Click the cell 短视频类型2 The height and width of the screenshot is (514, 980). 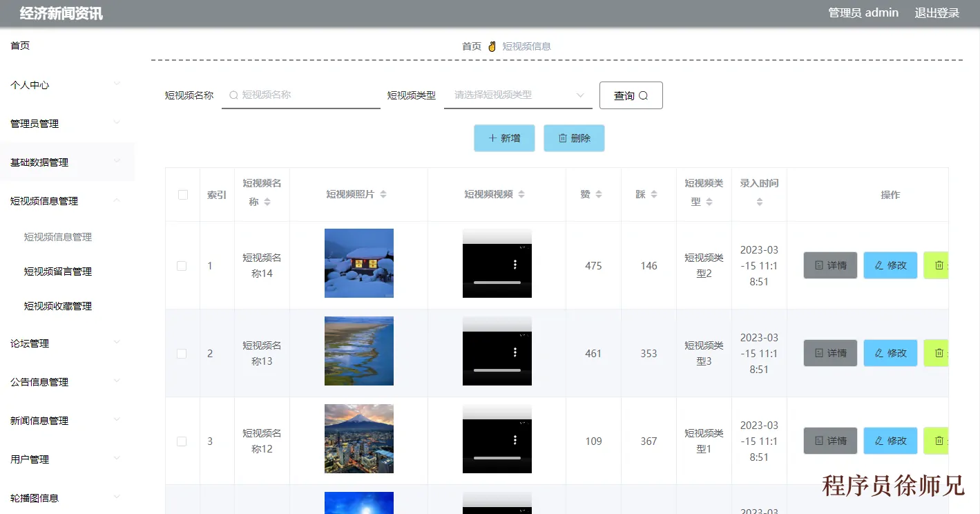(x=704, y=265)
